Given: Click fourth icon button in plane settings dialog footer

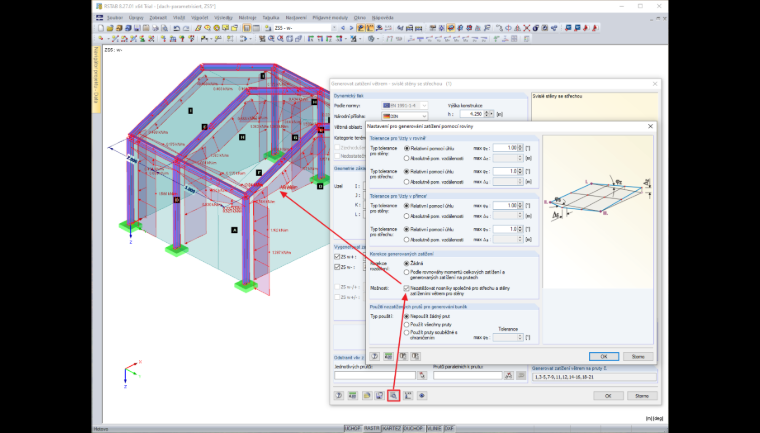Looking at the screenshot, I should pyautogui.click(x=415, y=356).
